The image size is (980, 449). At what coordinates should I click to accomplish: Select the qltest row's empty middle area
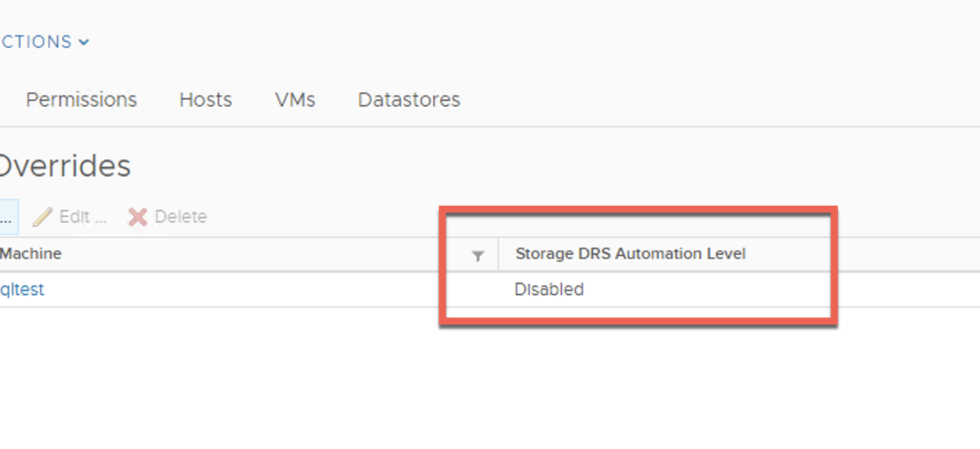tap(245, 290)
